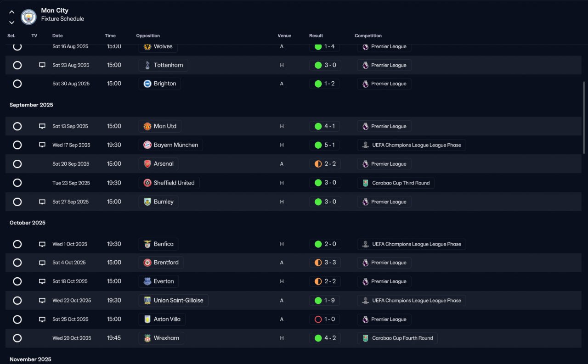This screenshot has width=588, height=364.
Task: Click the Carabao Cup Third Round icon
Action: [365, 183]
